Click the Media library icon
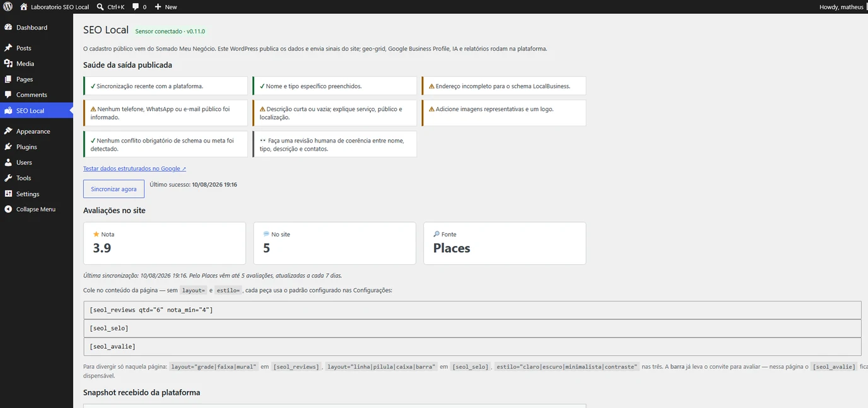The height and width of the screenshot is (408, 868). [8, 64]
